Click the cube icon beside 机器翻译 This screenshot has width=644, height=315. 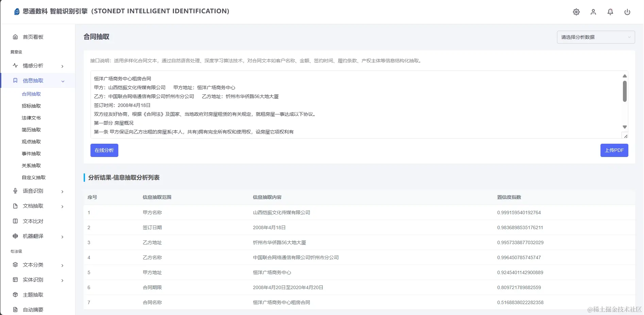pos(15,236)
